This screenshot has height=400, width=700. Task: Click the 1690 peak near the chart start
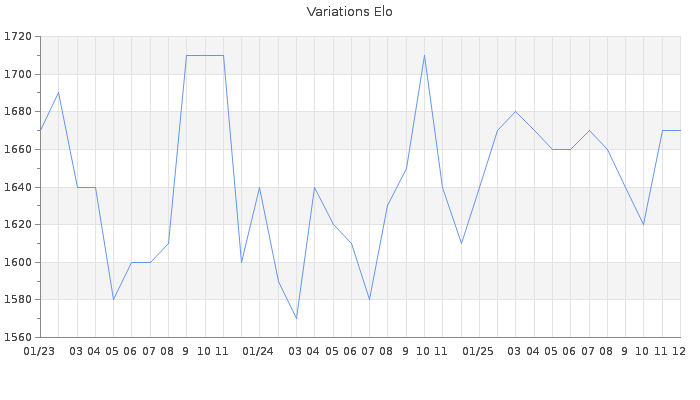[58, 93]
